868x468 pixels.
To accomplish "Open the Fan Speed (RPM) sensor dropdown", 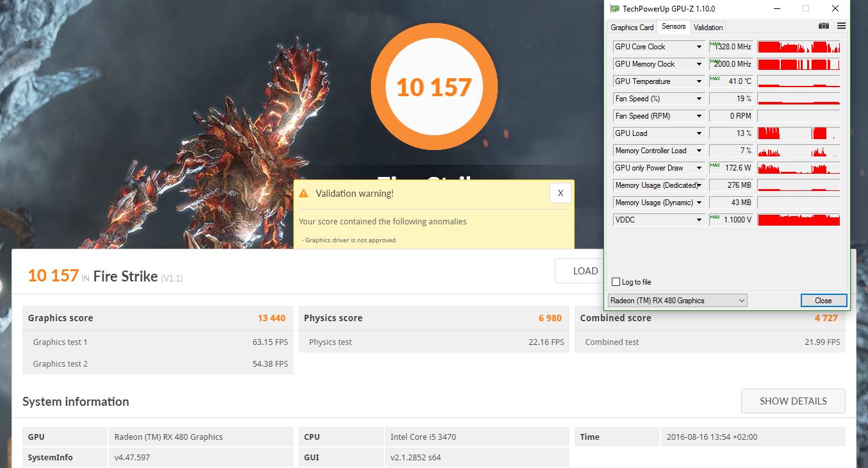I will tap(700, 116).
